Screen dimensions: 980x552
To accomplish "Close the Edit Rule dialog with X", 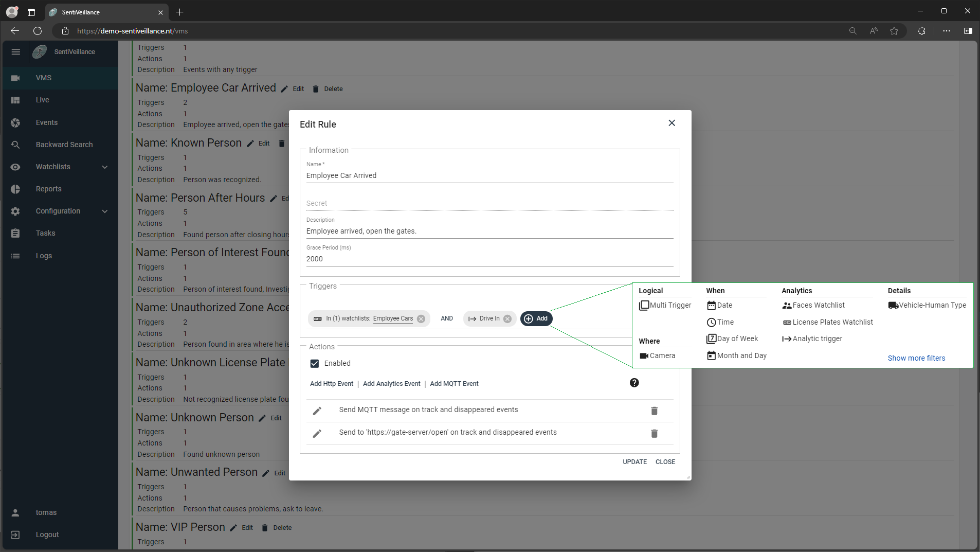I will point(672,123).
